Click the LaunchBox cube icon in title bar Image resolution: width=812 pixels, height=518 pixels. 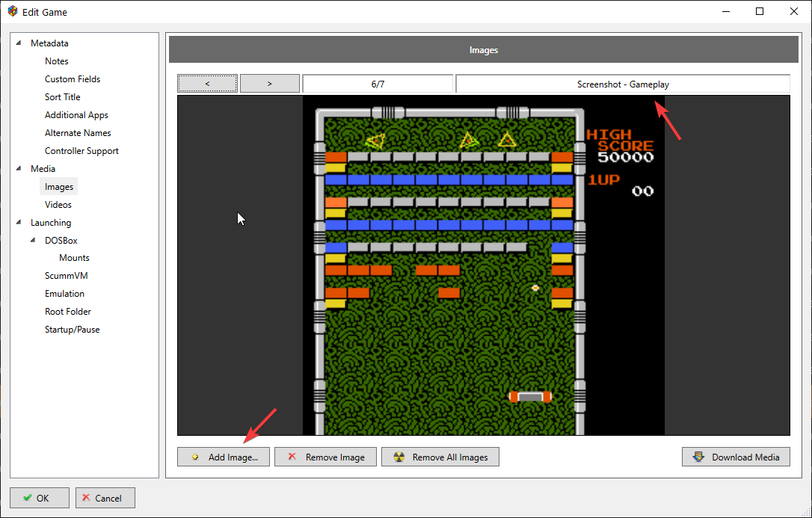click(x=13, y=11)
